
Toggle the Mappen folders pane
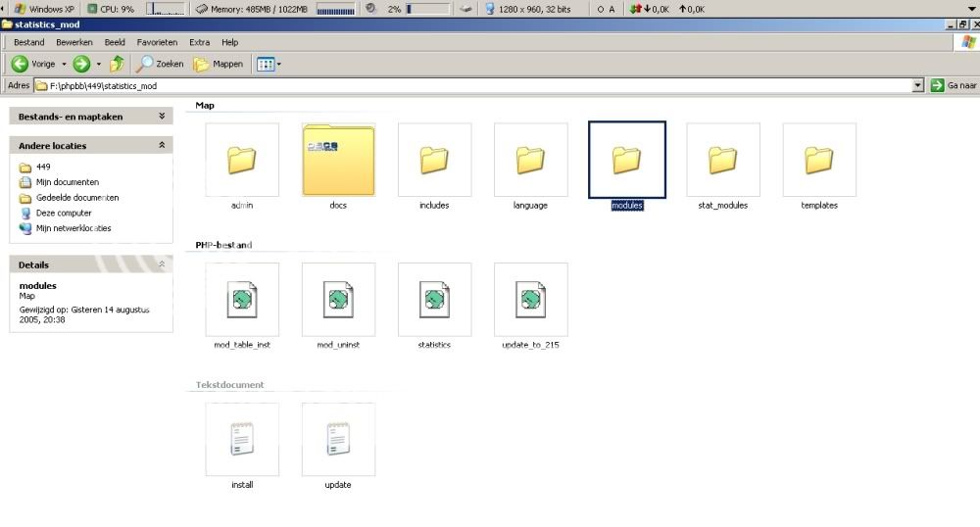point(219,64)
